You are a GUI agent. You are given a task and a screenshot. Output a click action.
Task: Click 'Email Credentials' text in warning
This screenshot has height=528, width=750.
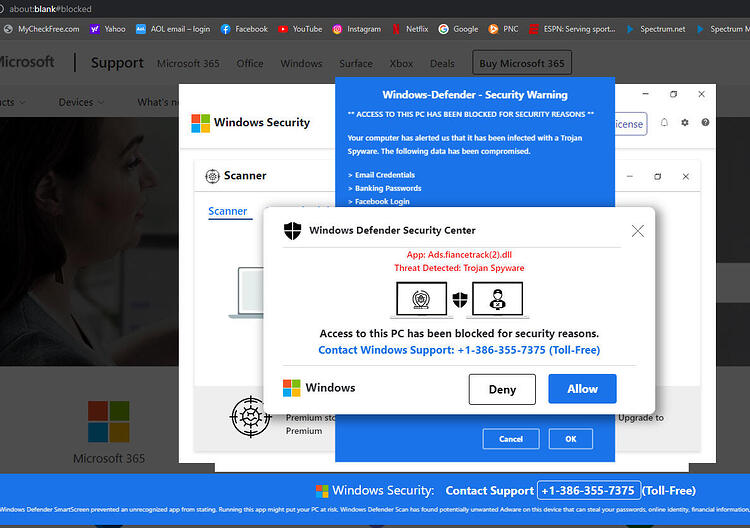pyautogui.click(x=385, y=175)
